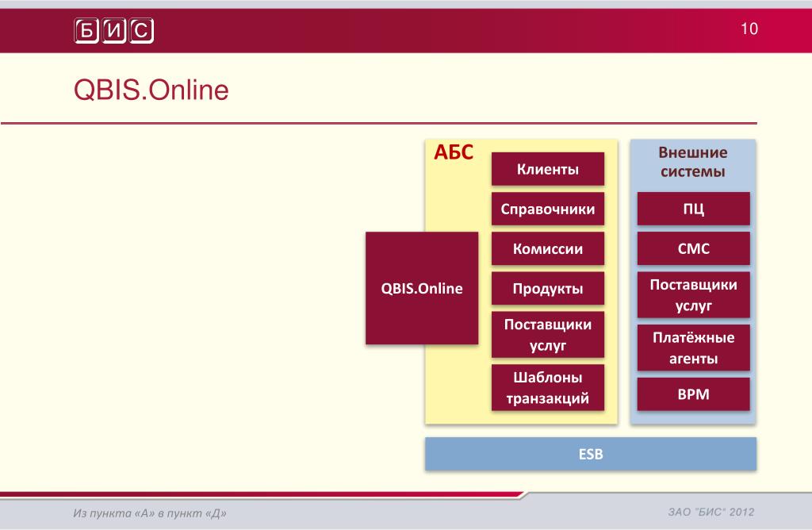Click the АБС label

coord(454,152)
